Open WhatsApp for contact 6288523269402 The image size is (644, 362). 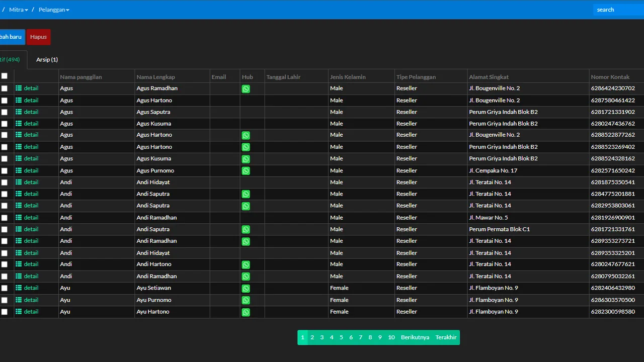(x=246, y=147)
